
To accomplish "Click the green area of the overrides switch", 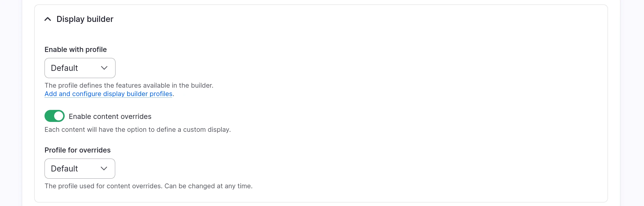I will pos(49,116).
